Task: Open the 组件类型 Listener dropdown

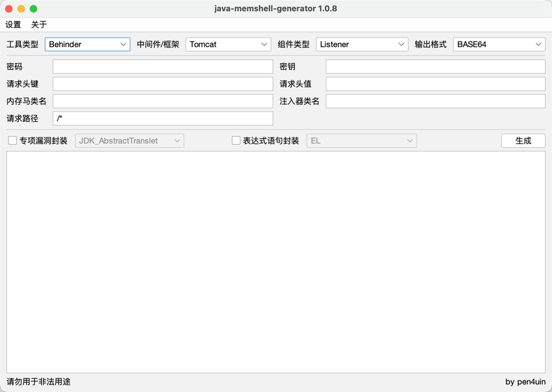Action: click(x=362, y=45)
